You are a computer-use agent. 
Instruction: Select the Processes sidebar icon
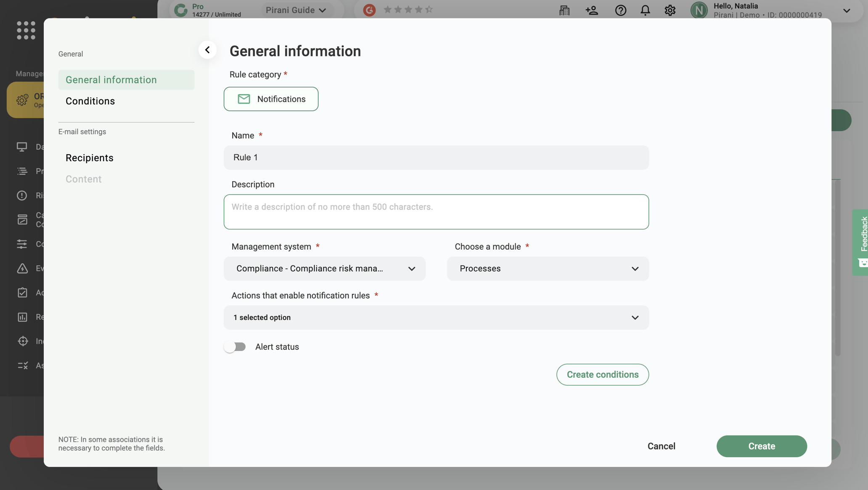23,171
